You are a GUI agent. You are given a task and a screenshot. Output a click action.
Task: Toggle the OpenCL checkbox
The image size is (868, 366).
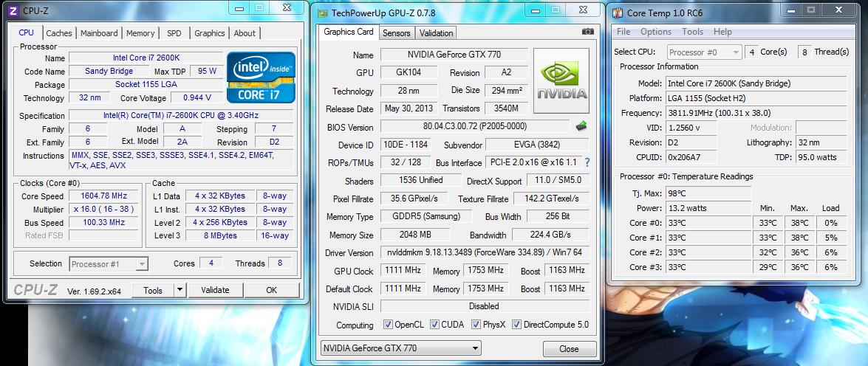pyautogui.click(x=388, y=325)
